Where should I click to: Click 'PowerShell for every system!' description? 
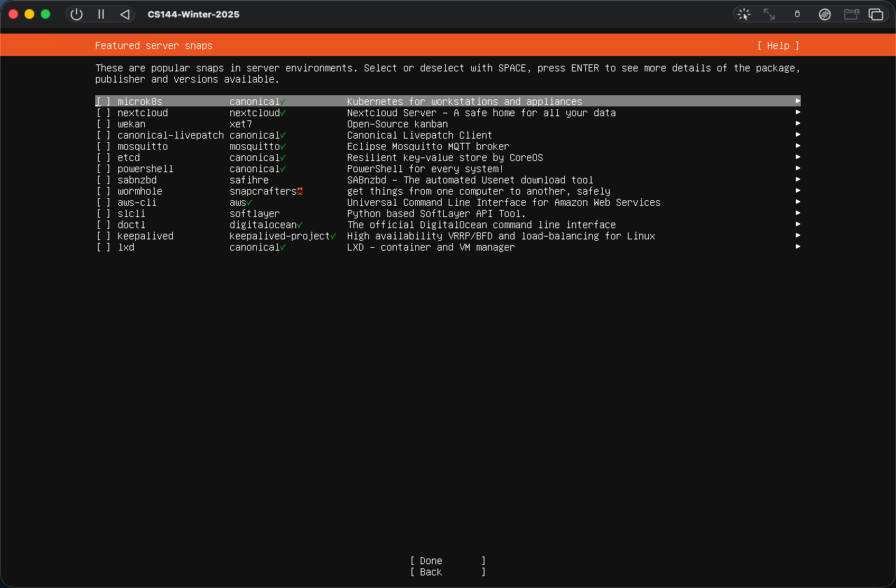click(x=426, y=169)
